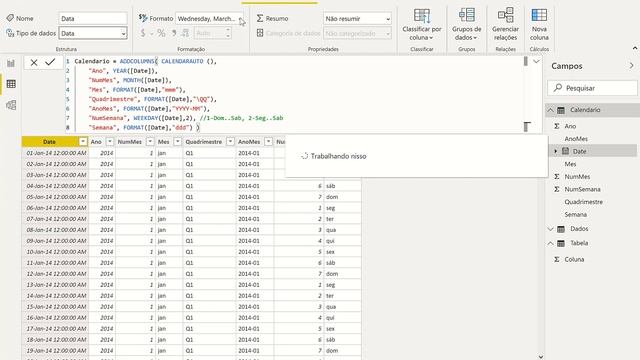Switch to Data view icon
The image size is (640, 360).
[11, 84]
